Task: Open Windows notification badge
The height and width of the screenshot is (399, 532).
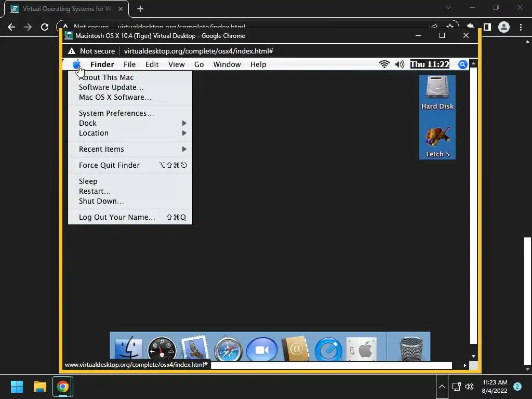Action: pyautogui.click(x=517, y=387)
